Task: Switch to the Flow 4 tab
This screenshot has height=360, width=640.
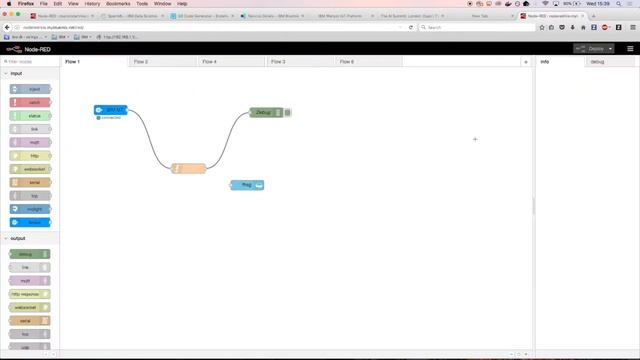Action: [231, 62]
